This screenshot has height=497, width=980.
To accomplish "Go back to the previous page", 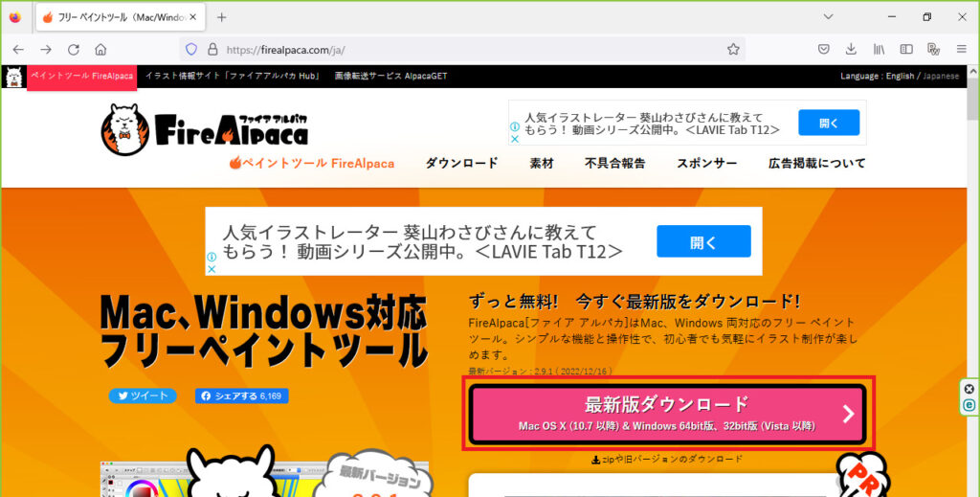I will (x=18, y=50).
